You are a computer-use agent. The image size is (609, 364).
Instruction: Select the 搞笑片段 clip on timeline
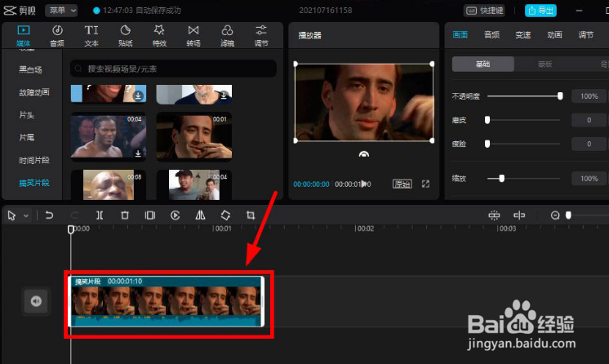167,301
